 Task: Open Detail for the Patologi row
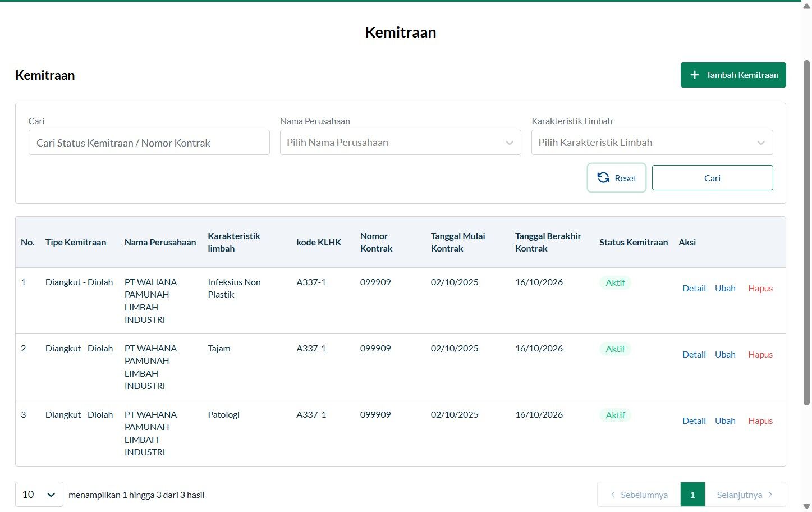(x=694, y=420)
